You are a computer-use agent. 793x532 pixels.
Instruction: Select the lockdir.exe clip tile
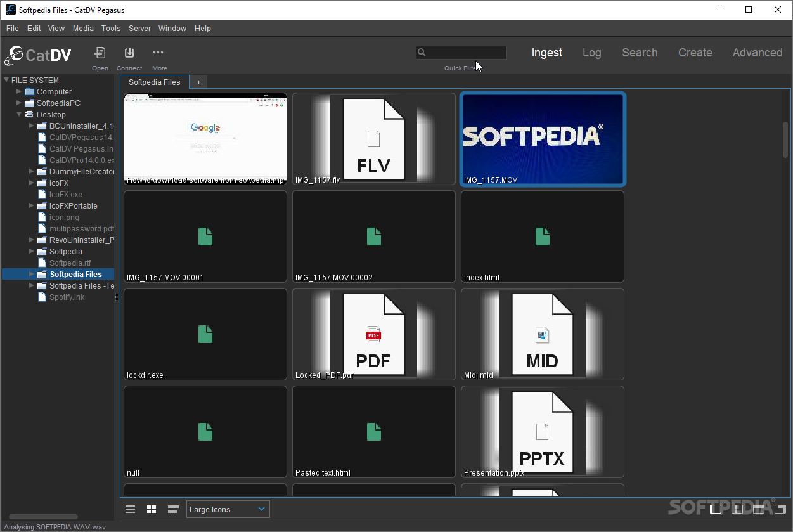coord(205,334)
